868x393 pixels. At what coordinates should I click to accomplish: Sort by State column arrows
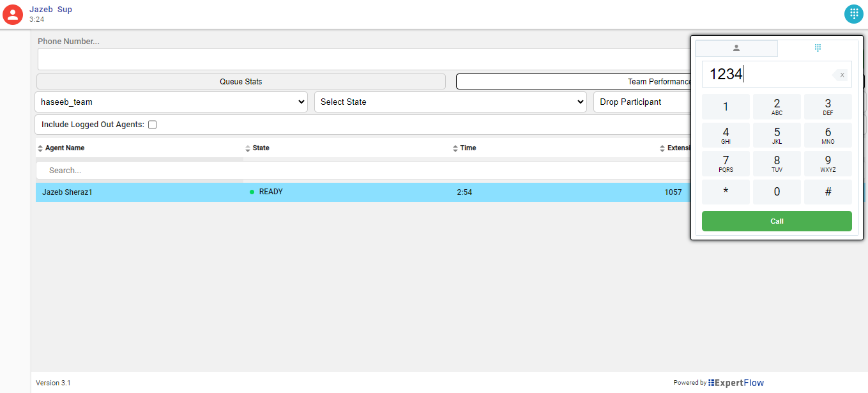[248, 148]
